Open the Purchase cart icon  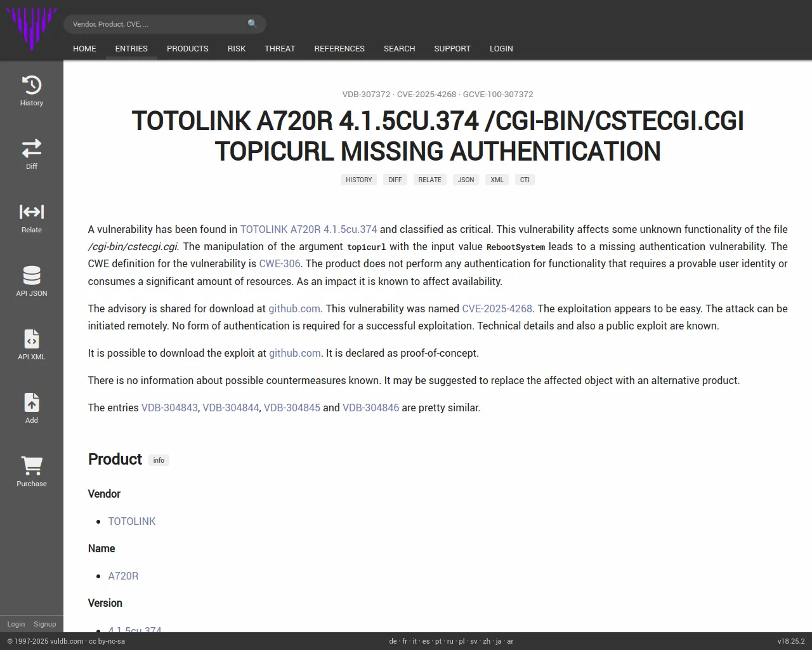(x=31, y=466)
